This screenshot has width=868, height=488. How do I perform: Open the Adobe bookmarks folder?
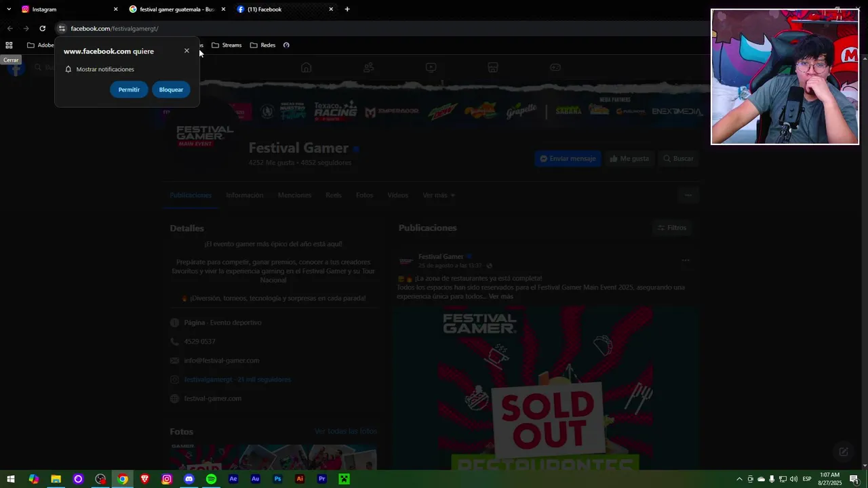point(41,45)
